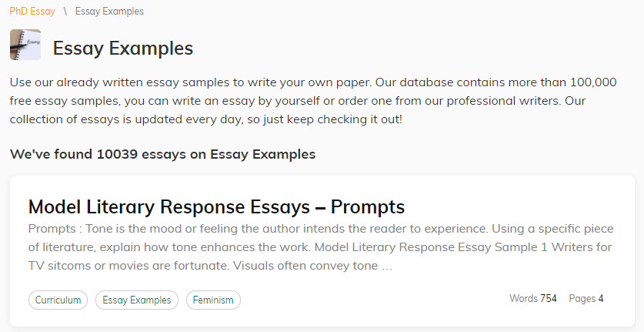The height and width of the screenshot is (332, 644).
Task: Open the Model Literary Response Essays title
Action: coord(216,206)
